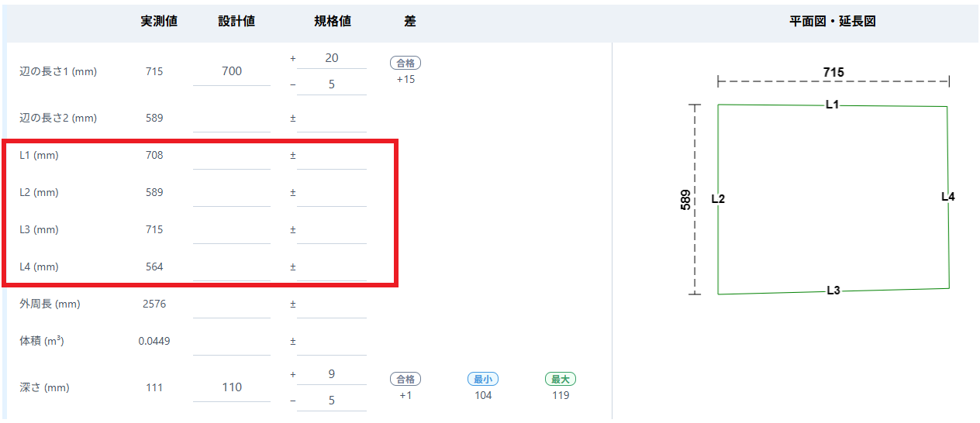
Task: Click the 辺の長さ2 design value field
Action: click(x=232, y=119)
